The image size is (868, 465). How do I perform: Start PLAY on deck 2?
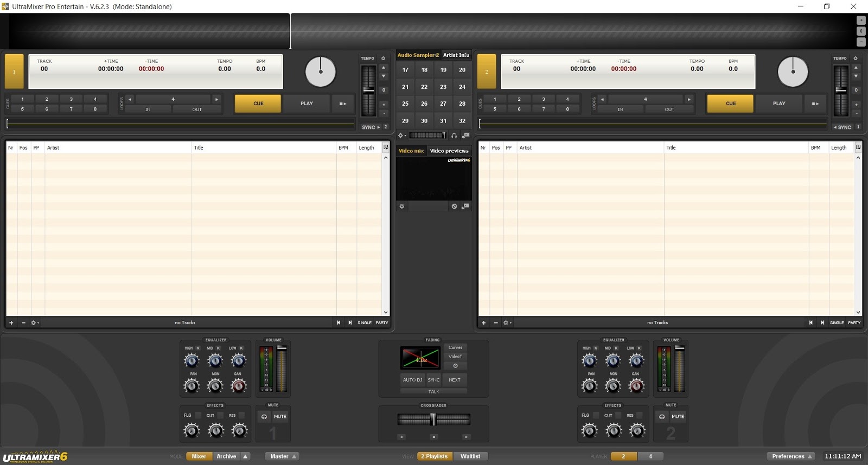tap(779, 104)
